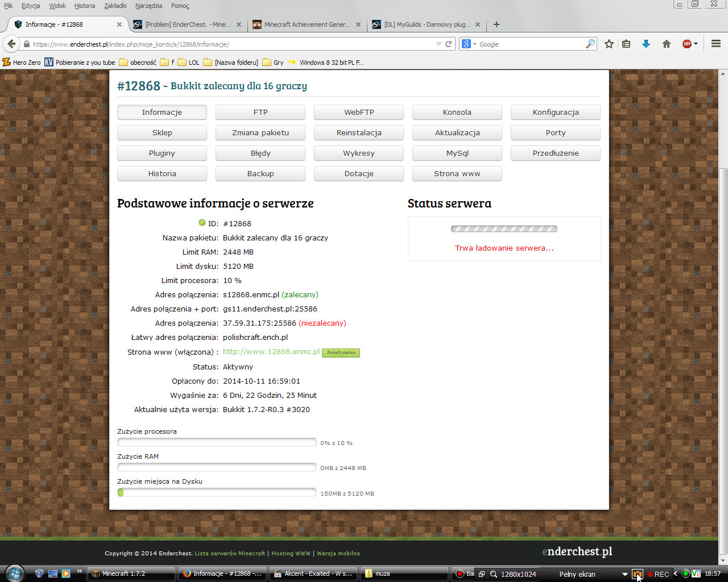This screenshot has width=728, height=582.
Task: Expand hidden quick launch items chevron
Action: pyautogui.click(x=79, y=571)
